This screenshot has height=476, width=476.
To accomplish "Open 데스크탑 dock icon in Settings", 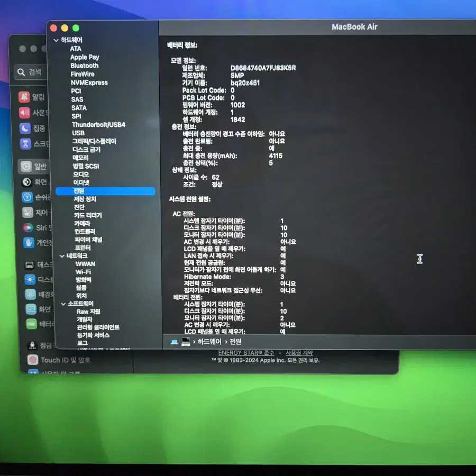I will click(30, 265).
